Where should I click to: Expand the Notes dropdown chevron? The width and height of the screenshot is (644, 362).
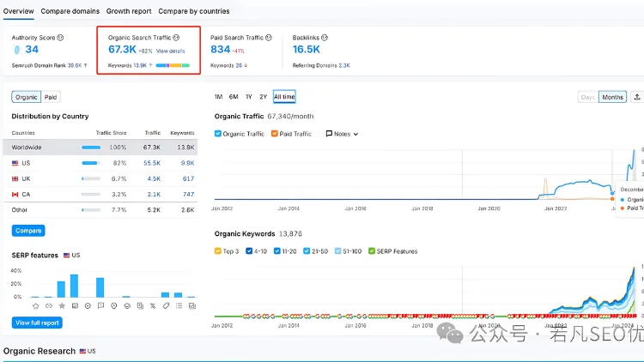coord(355,134)
